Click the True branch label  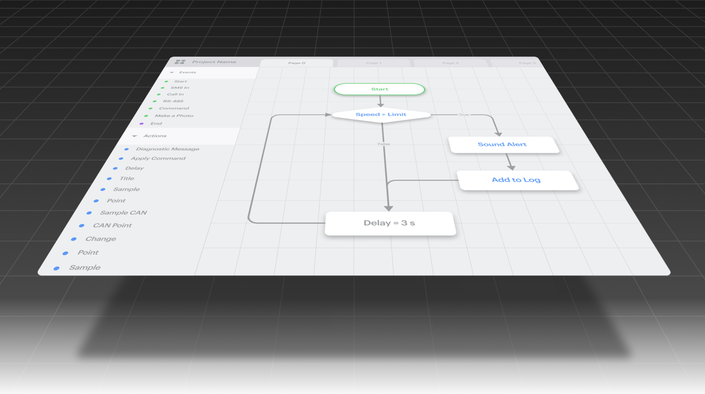464,115
